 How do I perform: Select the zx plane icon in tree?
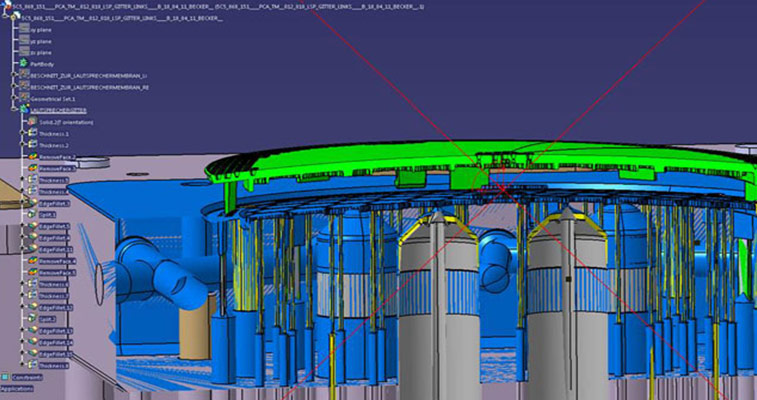[24, 51]
